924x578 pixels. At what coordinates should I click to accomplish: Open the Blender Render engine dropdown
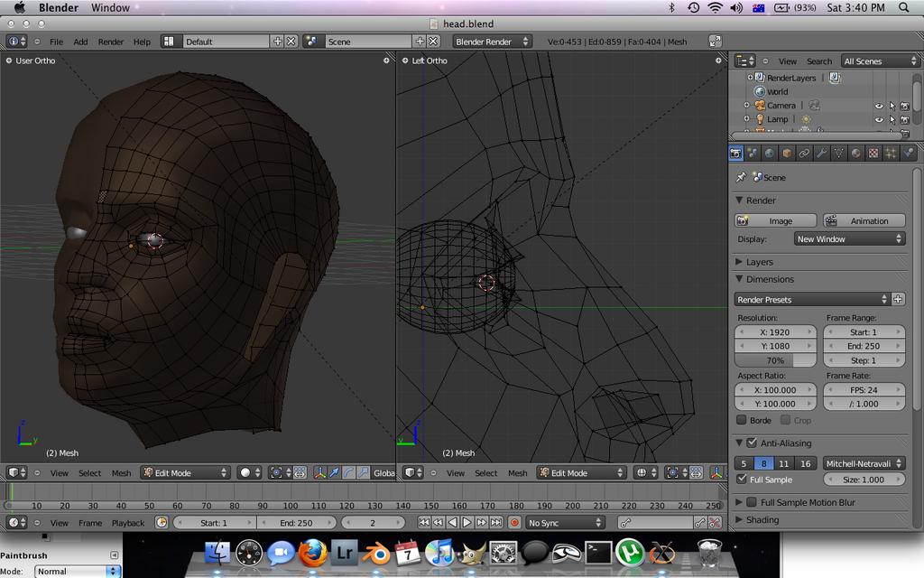pyautogui.click(x=492, y=42)
